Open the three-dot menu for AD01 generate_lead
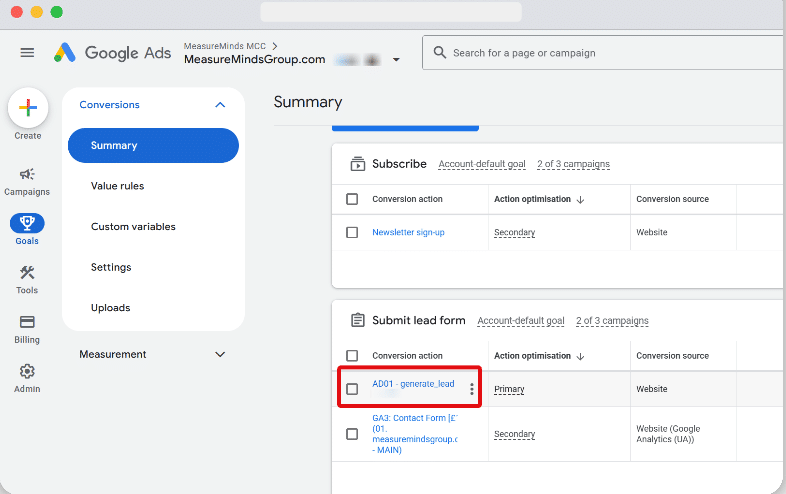Viewport: 786px width, 494px height. [472, 389]
